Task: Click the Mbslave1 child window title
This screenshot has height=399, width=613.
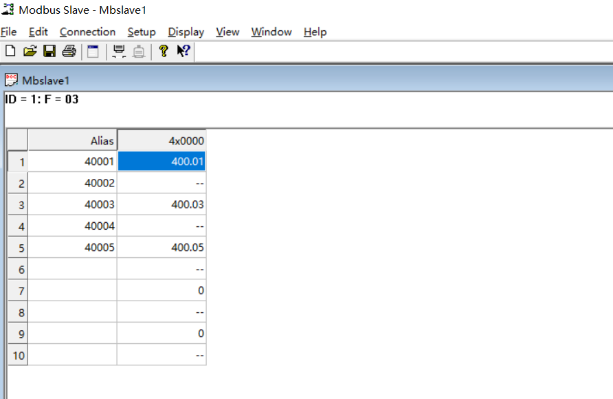Action: tap(46, 81)
